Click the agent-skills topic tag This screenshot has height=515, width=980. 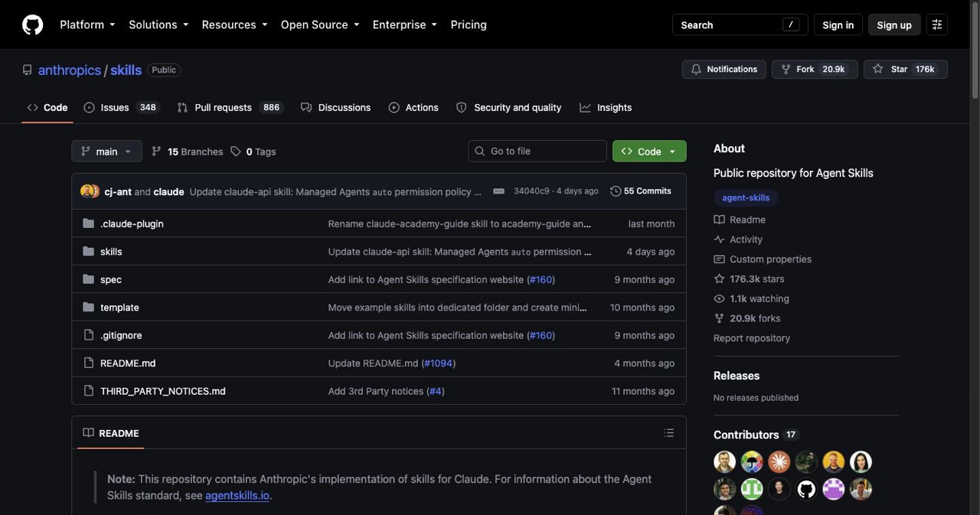746,197
